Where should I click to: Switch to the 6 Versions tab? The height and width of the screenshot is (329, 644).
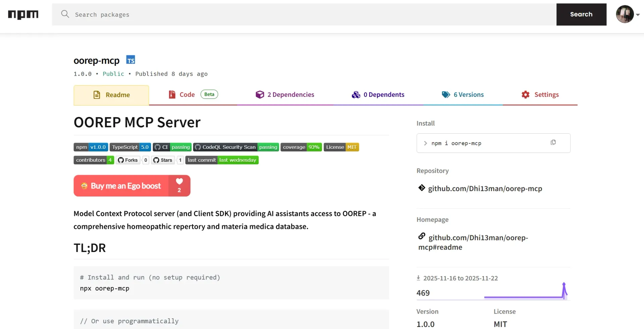pyautogui.click(x=463, y=94)
